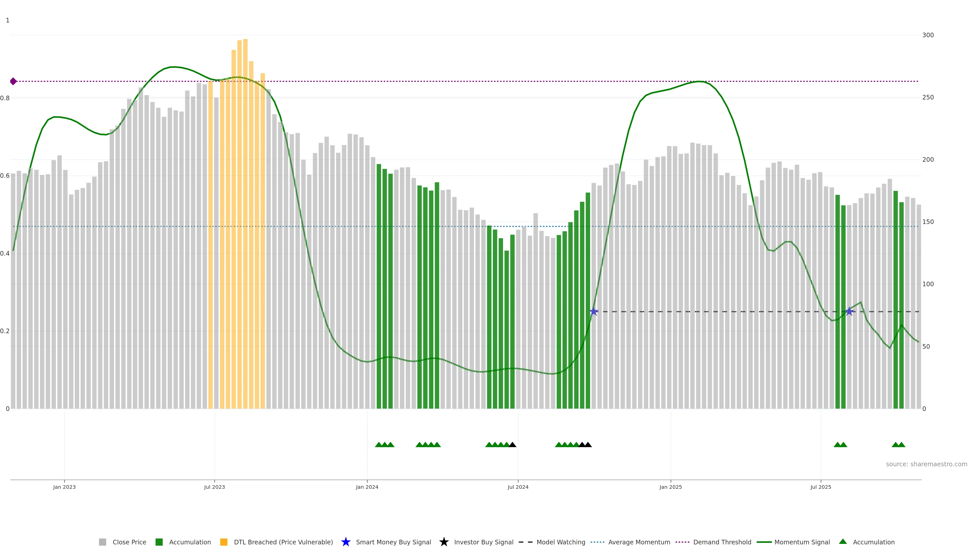Click the green square Accumulation legend swatch
980x551 pixels.
pyautogui.click(x=159, y=542)
